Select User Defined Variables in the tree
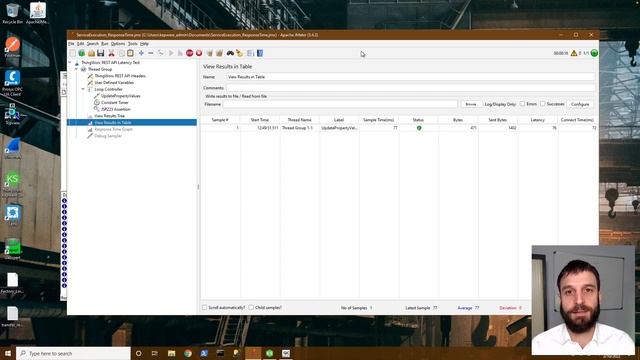Image resolution: width=640 pixels, height=360 pixels. 114,82
